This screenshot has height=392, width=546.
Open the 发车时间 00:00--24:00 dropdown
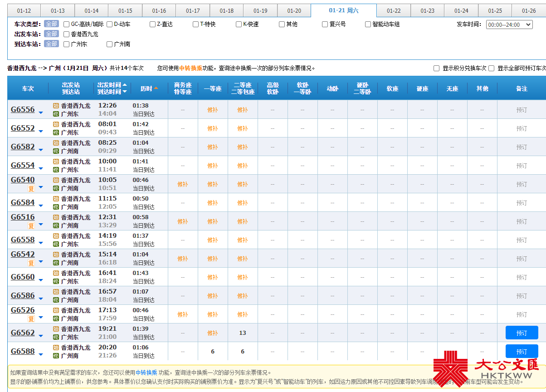509,24
